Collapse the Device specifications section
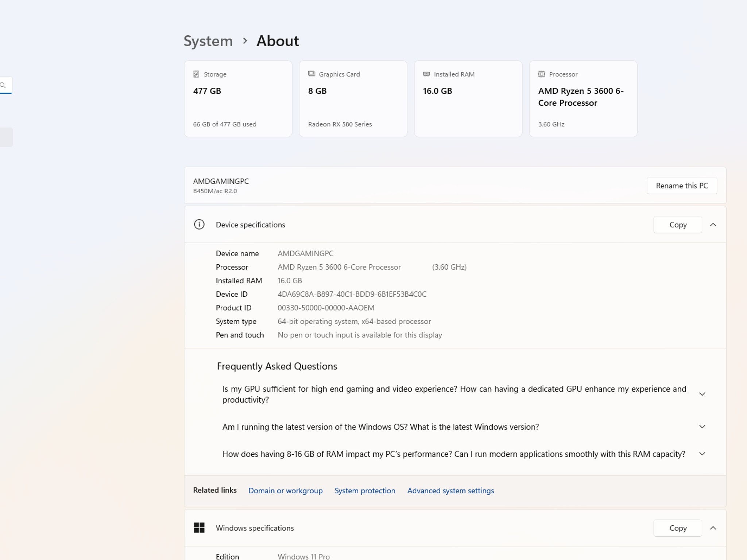 pos(713,225)
